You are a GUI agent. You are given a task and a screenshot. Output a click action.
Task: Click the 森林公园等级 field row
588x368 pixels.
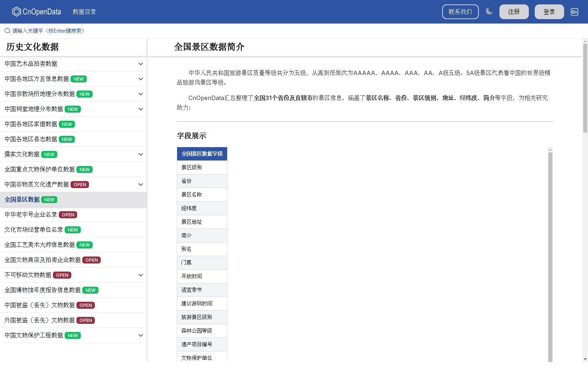click(x=202, y=331)
